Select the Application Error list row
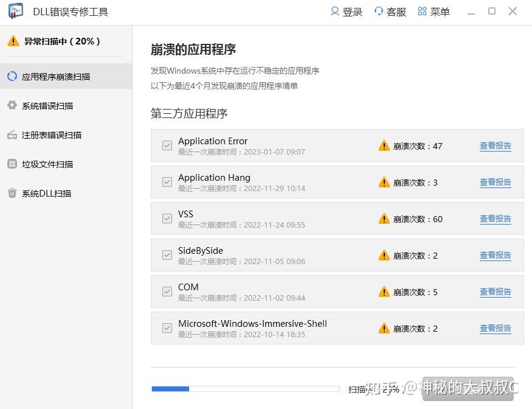The height and width of the screenshot is (409, 532). [274, 145]
